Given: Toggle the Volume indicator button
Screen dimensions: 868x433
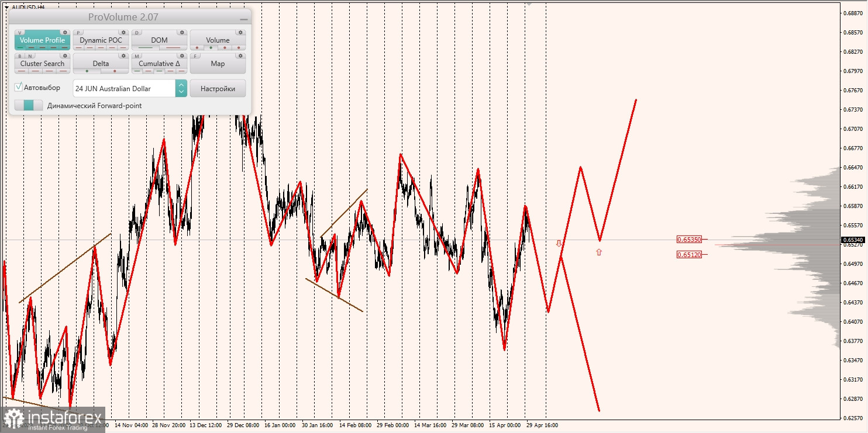Looking at the screenshot, I should [218, 40].
